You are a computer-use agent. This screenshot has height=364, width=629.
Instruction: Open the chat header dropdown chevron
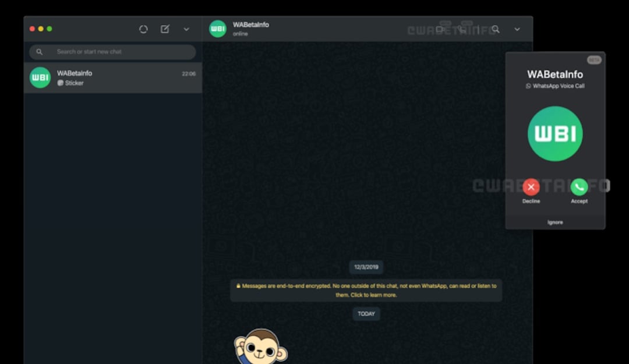[517, 29]
